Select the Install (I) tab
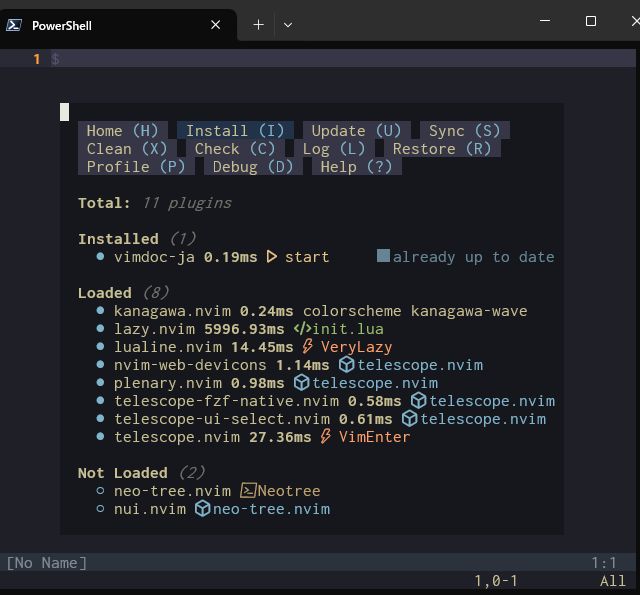 click(235, 131)
